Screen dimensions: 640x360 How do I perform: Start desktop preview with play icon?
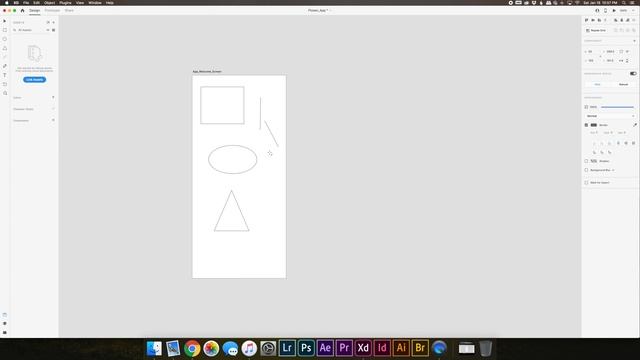614,10
